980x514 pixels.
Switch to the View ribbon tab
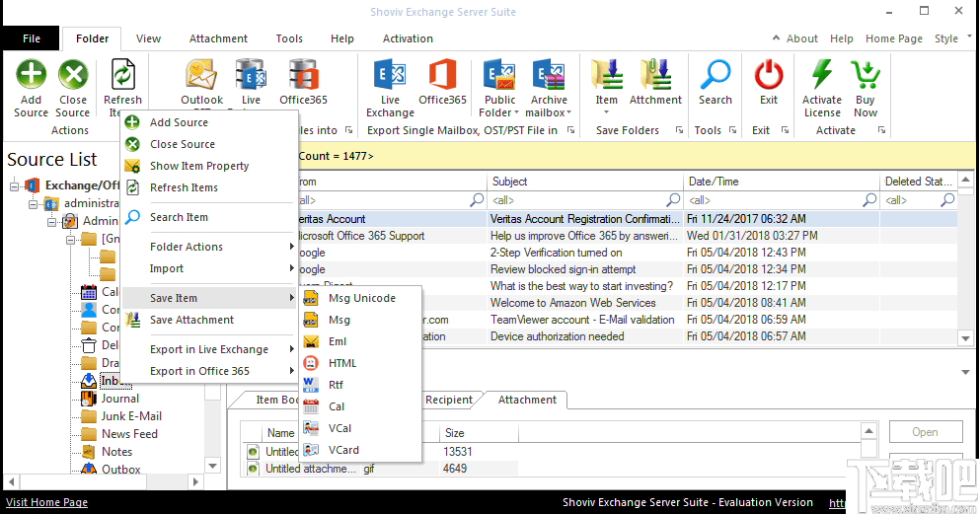coord(148,38)
